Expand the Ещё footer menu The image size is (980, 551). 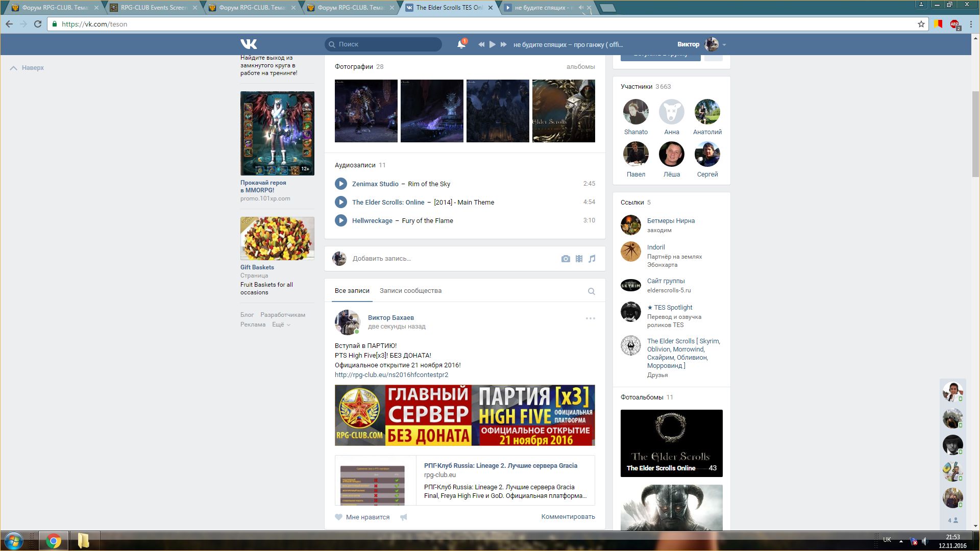click(x=281, y=324)
